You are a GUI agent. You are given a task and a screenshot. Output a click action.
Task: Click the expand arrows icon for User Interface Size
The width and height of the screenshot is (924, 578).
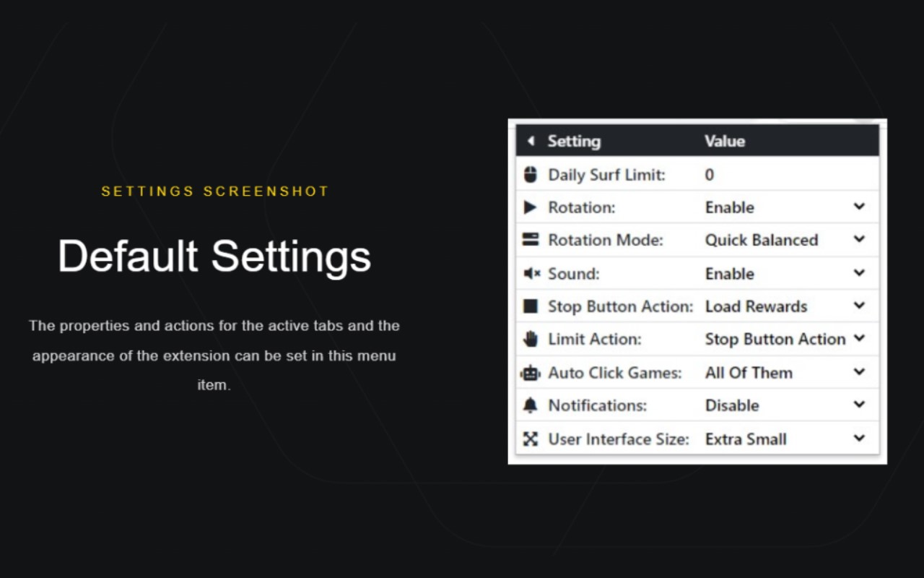(531, 439)
